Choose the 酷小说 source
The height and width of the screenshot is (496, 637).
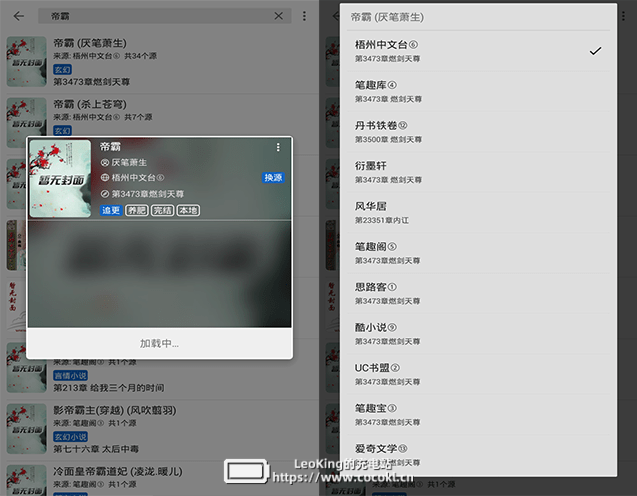point(478,334)
